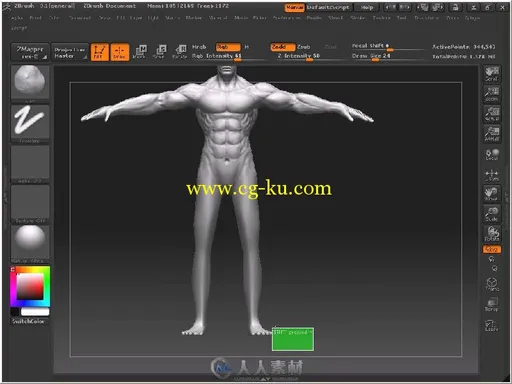Image resolution: width=512 pixels, height=384 pixels.
Task: Open ZMapper rev-E plugin
Action: (x=30, y=52)
